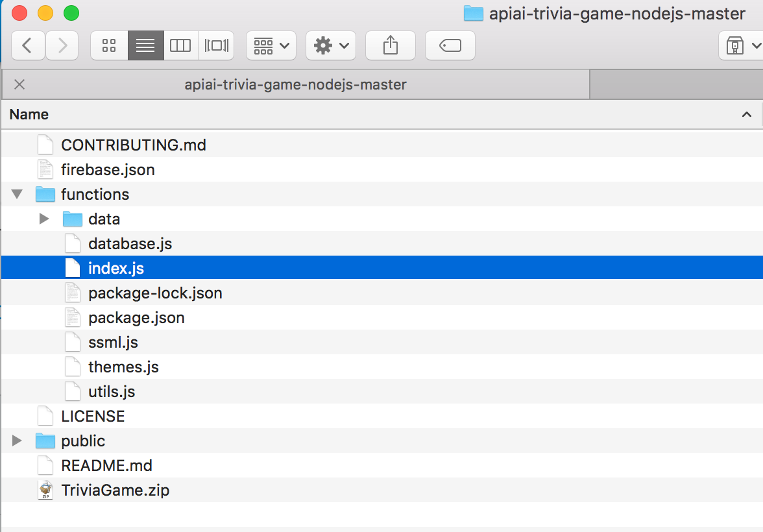Image resolution: width=763 pixels, height=532 pixels.
Task: Select the index.js file name
Action: click(116, 269)
